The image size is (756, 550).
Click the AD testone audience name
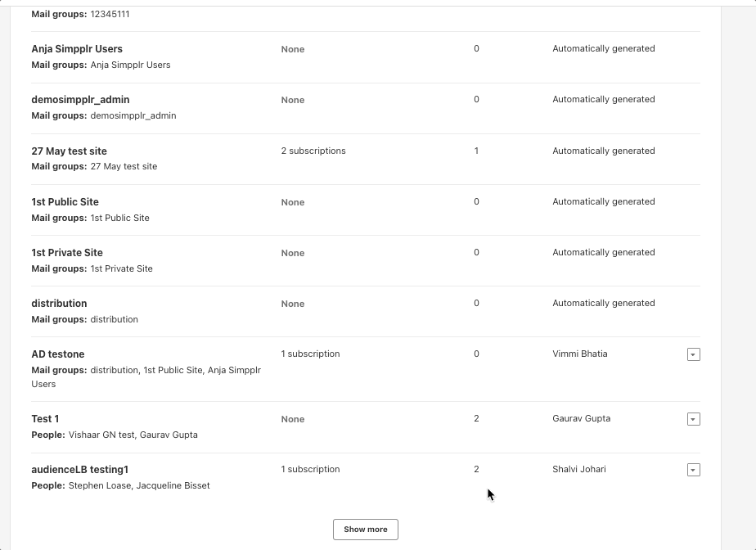57,354
